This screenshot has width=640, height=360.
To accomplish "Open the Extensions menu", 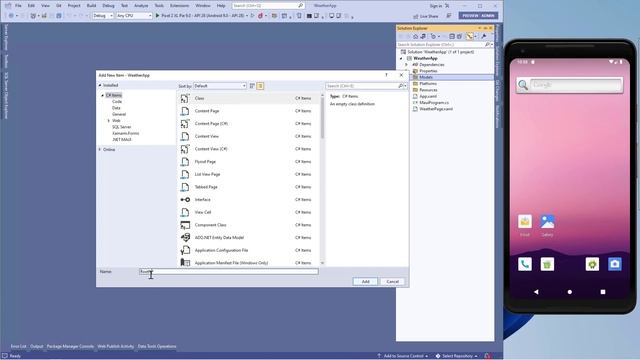I will tap(180, 6).
